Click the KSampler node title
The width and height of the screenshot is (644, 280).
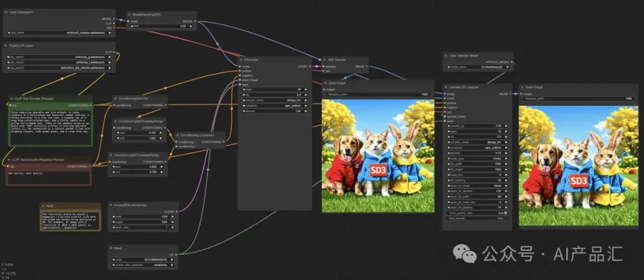pyautogui.click(x=252, y=60)
